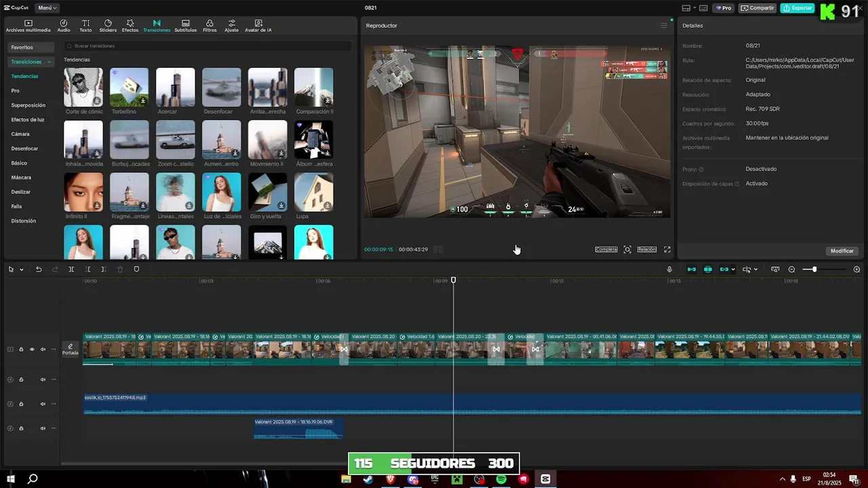The image size is (868, 488).
Task: Click the Relación aspect ratio button
Action: 647,249
